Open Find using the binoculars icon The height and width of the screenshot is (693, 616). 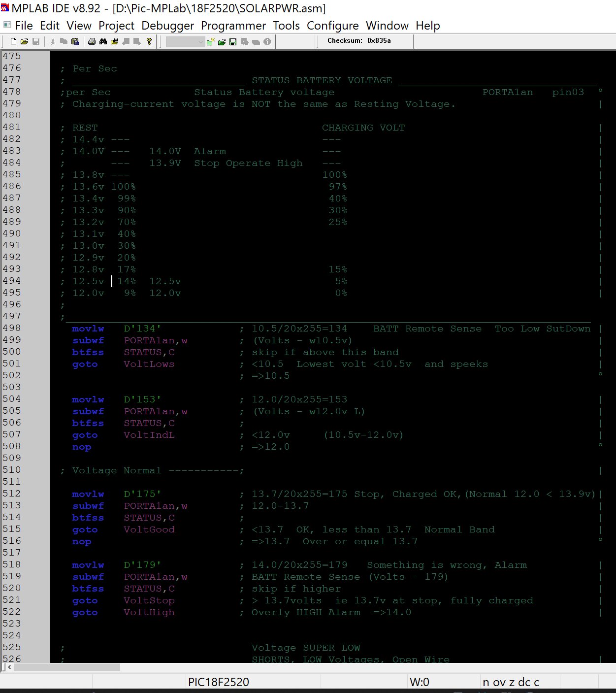pos(103,41)
